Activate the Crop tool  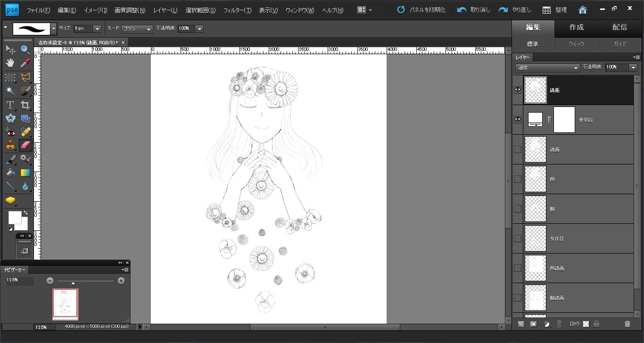pos(25,105)
